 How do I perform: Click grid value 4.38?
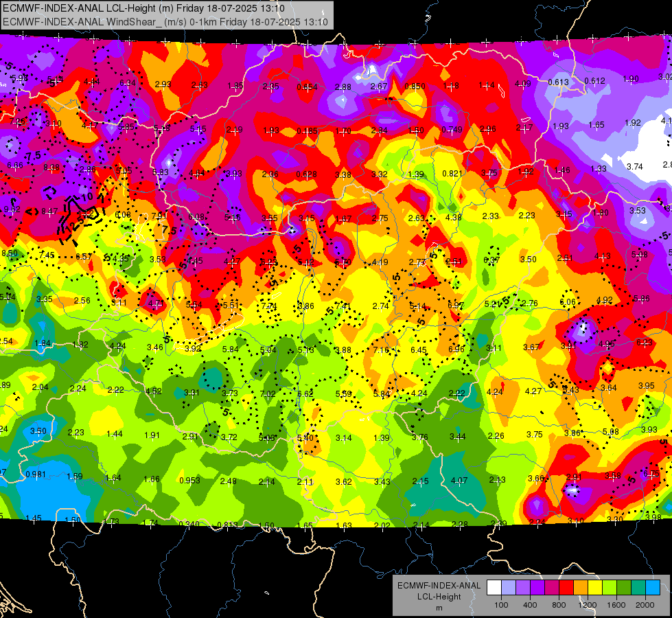click(x=454, y=217)
